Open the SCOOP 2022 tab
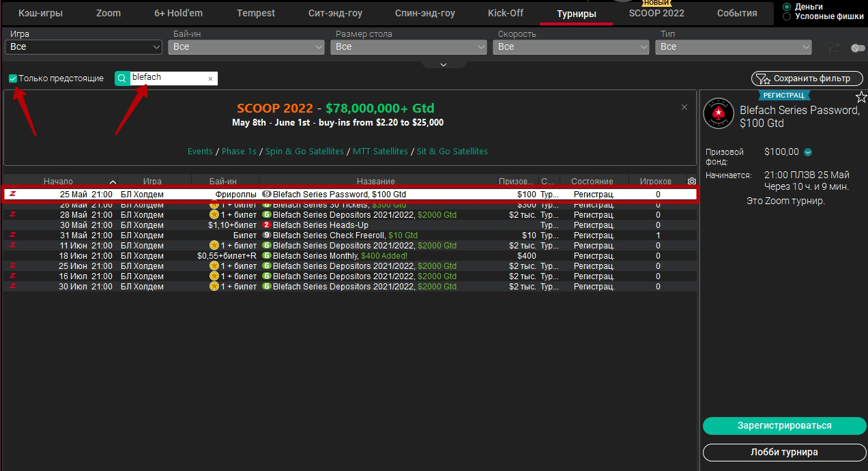 [x=656, y=13]
